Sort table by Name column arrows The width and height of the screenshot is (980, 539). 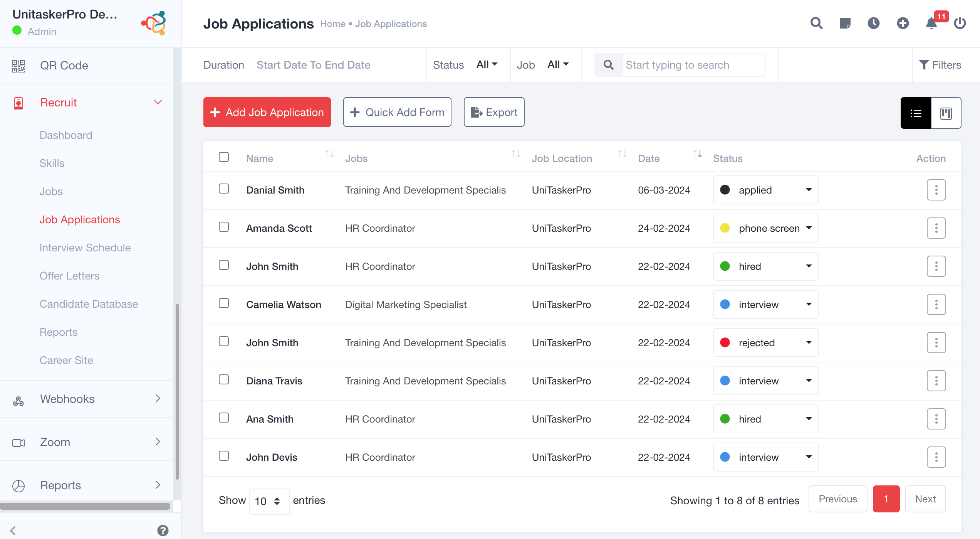(x=329, y=154)
